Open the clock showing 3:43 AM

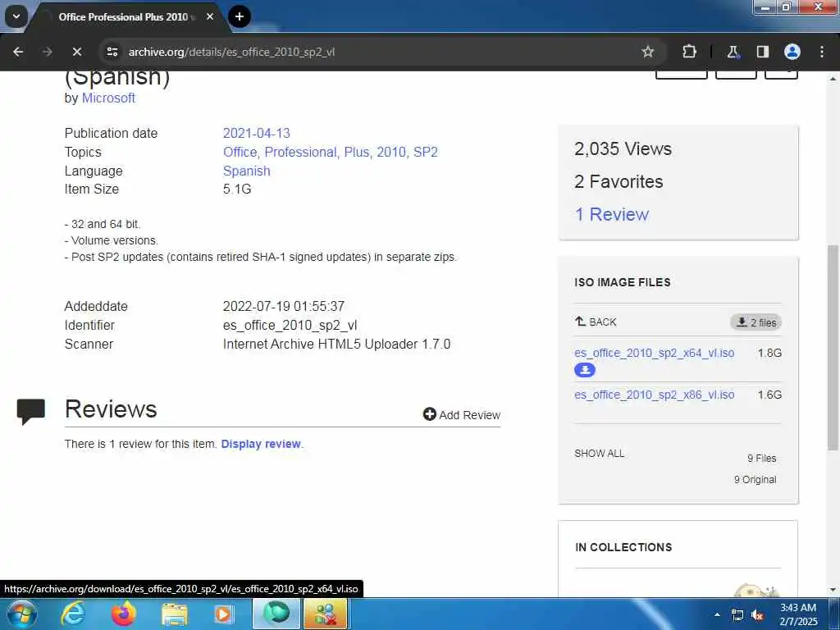click(x=798, y=614)
